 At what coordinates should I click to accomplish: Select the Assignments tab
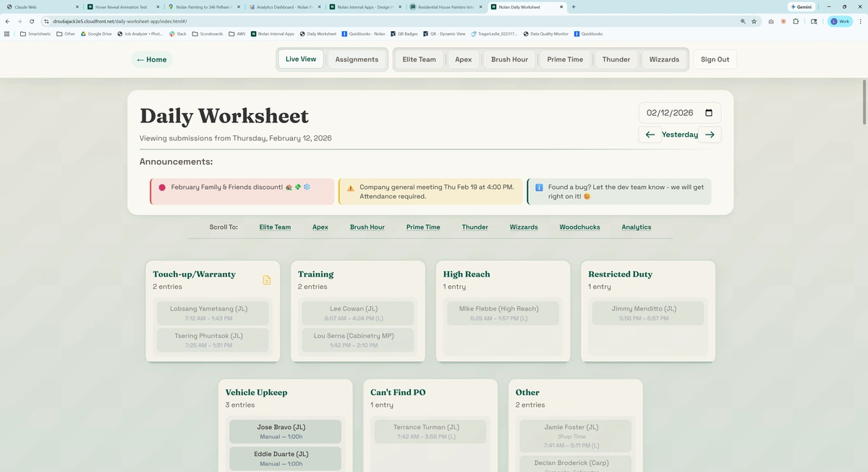click(x=357, y=59)
